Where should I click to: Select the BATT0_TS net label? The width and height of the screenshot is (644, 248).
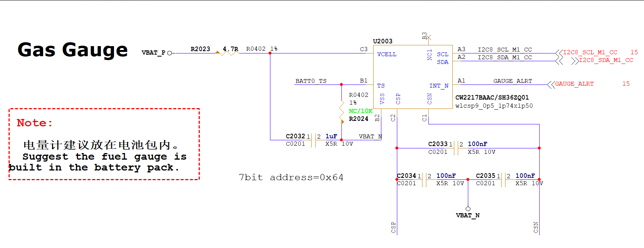point(311,81)
